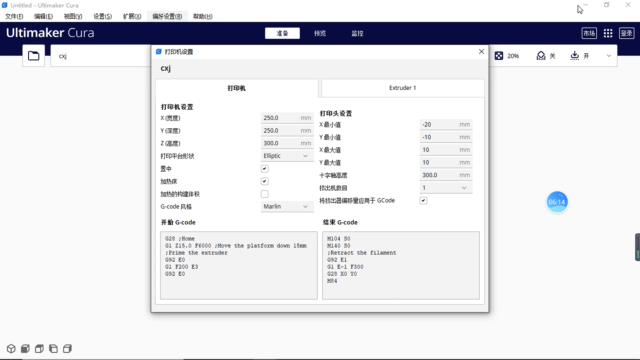Click the Y depth 250.0 field
This screenshot has width=640, height=360.
pyautogui.click(x=287, y=131)
